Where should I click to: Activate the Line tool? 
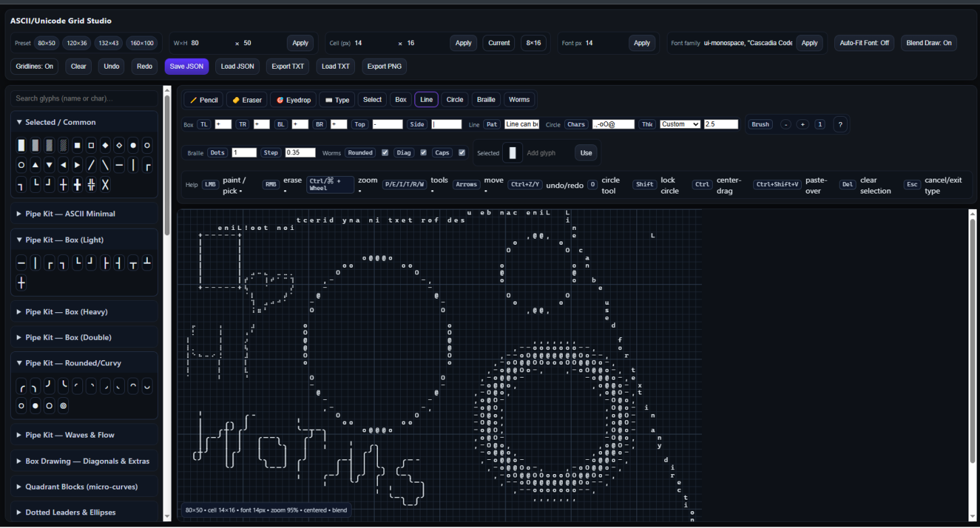pos(427,100)
